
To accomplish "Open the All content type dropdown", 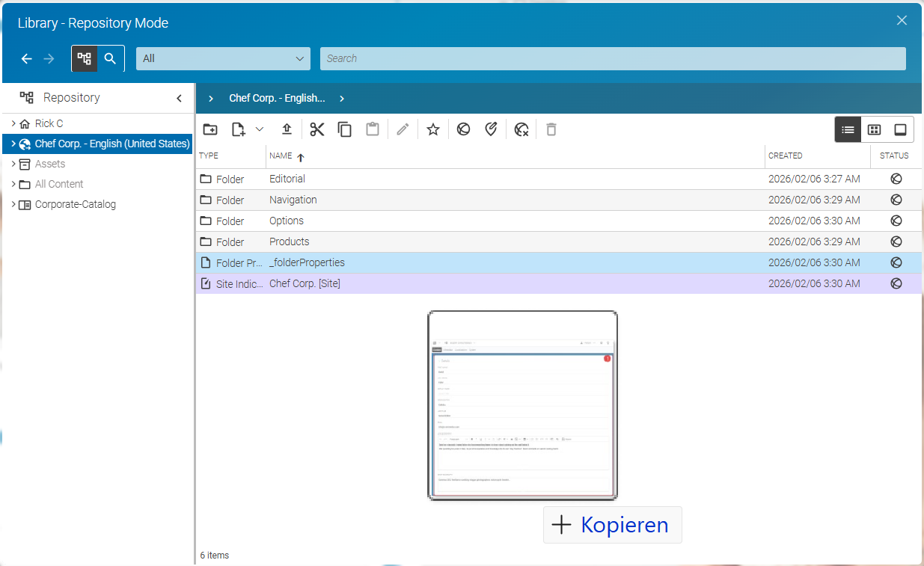I will tap(223, 58).
